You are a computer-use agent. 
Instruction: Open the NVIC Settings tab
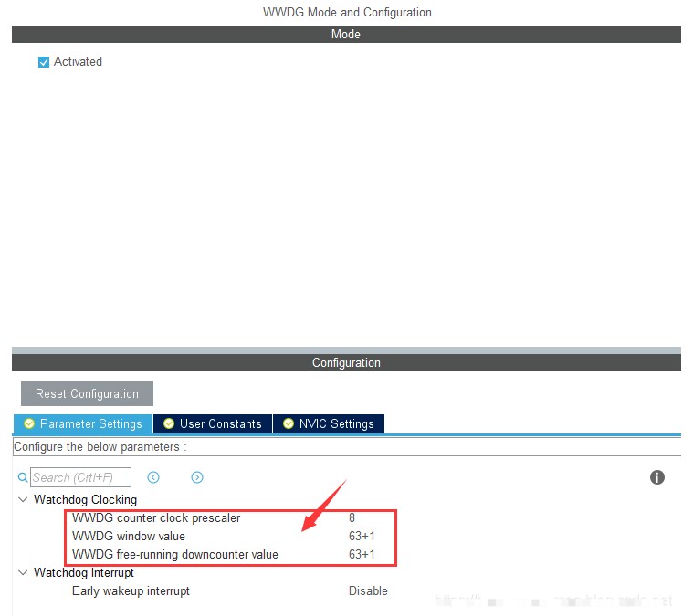click(x=329, y=424)
